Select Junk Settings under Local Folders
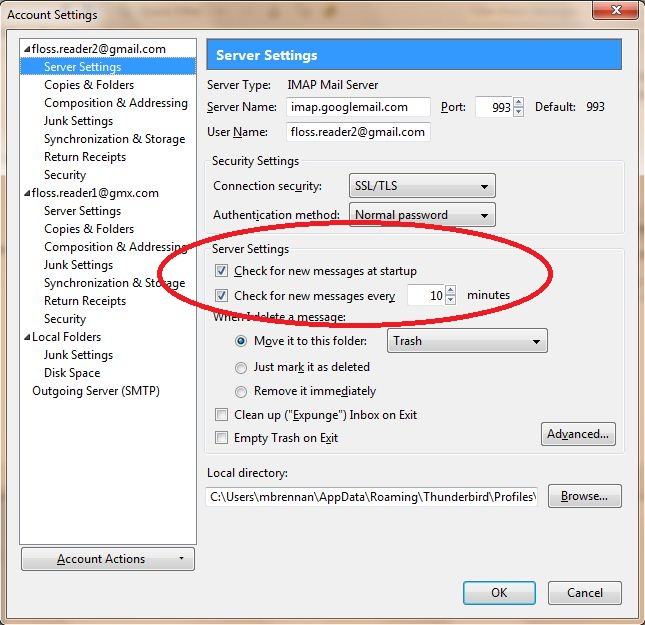Screen dimensions: 645x625 pyautogui.click(x=78, y=355)
